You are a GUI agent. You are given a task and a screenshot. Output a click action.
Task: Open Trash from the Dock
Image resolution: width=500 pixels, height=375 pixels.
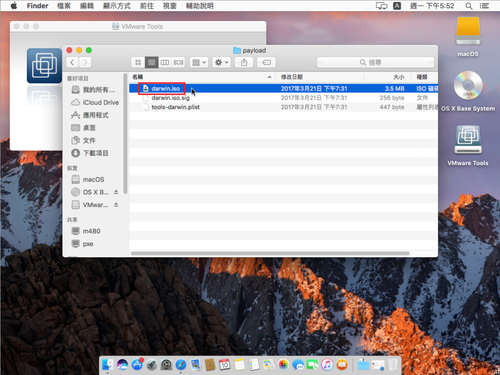click(393, 365)
